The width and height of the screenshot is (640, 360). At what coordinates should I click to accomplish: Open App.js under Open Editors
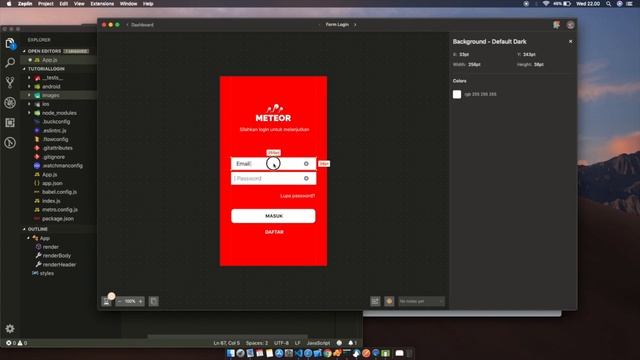[50, 60]
